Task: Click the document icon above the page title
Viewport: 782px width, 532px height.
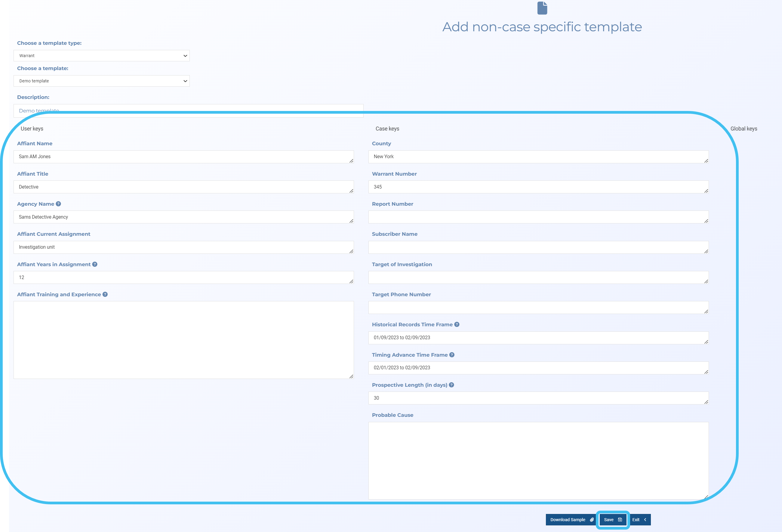Action: pos(542,8)
